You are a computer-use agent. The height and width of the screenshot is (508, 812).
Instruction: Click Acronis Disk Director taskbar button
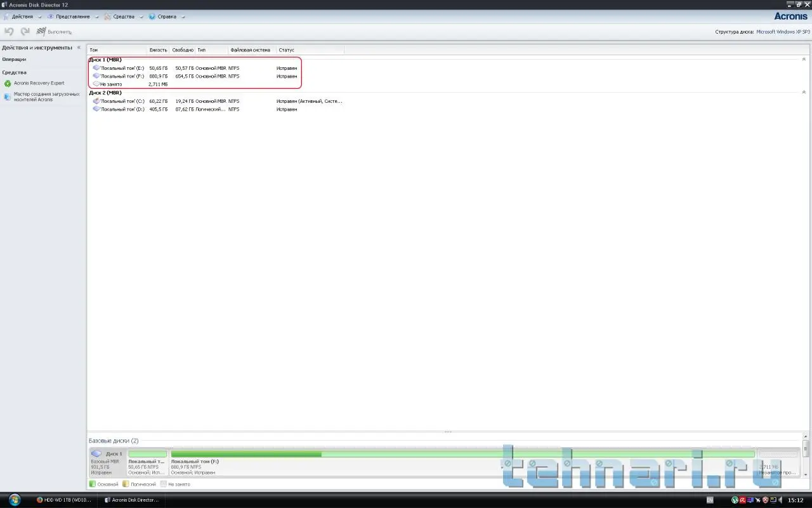point(132,500)
